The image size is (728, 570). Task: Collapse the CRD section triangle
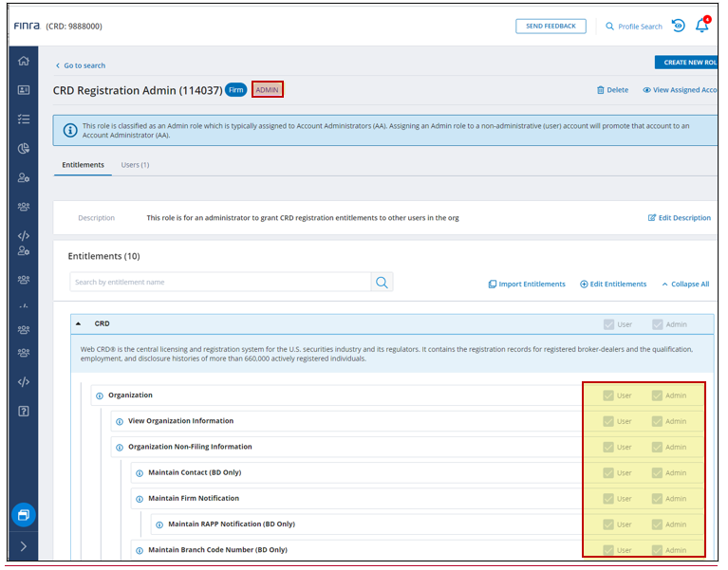click(x=79, y=324)
